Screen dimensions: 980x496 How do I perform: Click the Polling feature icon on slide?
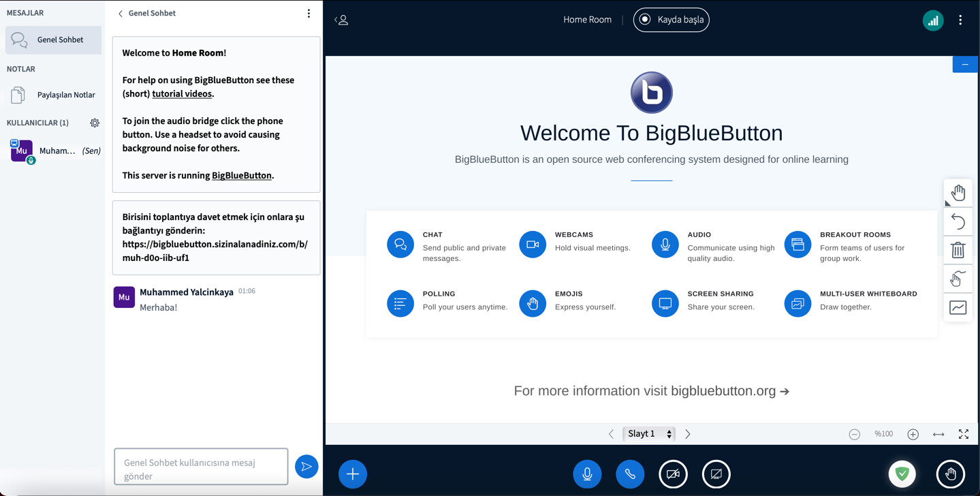pos(400,303)
